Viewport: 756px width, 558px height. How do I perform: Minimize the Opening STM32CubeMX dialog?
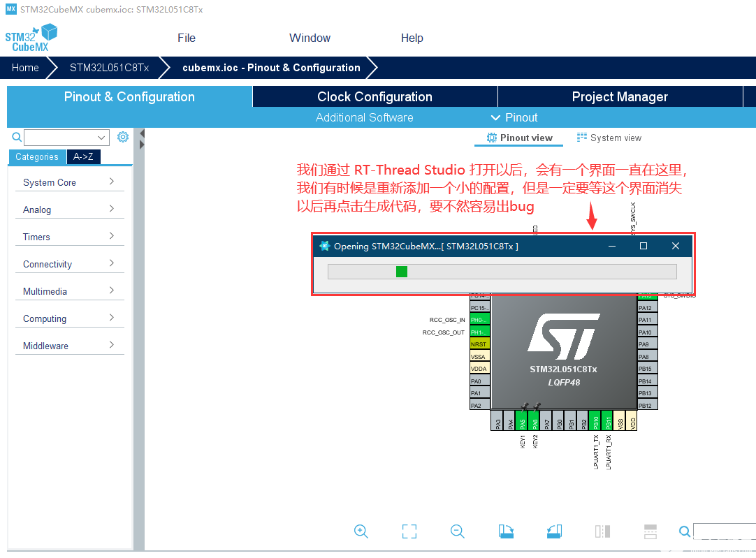coord(612,246)
